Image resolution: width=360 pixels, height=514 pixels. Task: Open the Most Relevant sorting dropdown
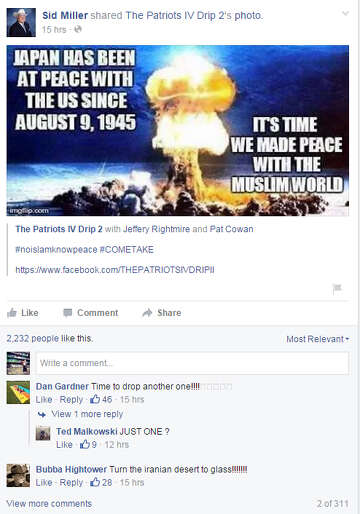point(317,339)
